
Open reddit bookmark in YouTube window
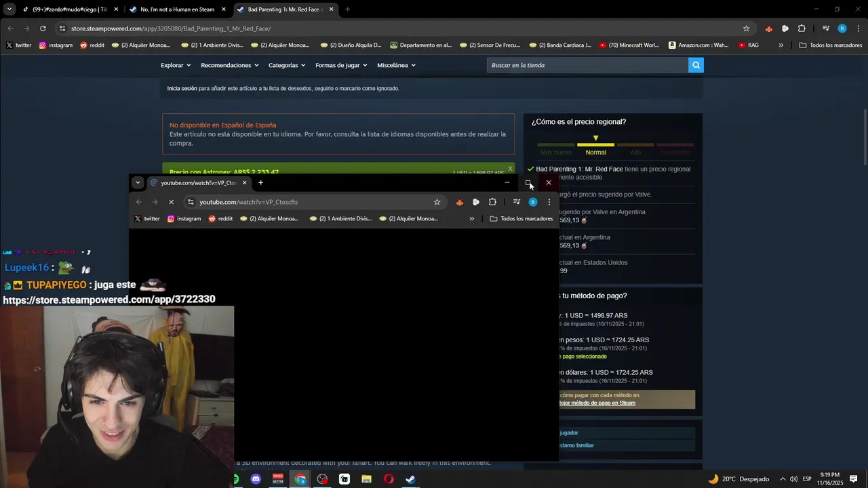point(220,219)
